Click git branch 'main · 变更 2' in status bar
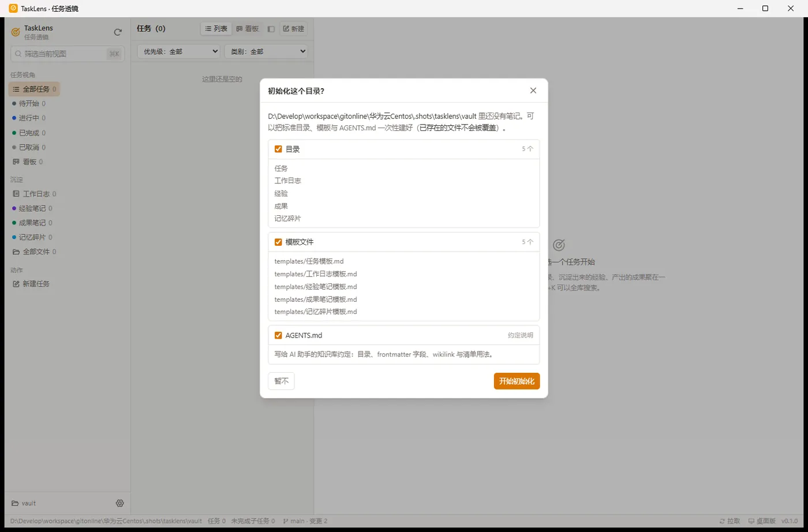This screenshot has width=808, height=532. 305,521
